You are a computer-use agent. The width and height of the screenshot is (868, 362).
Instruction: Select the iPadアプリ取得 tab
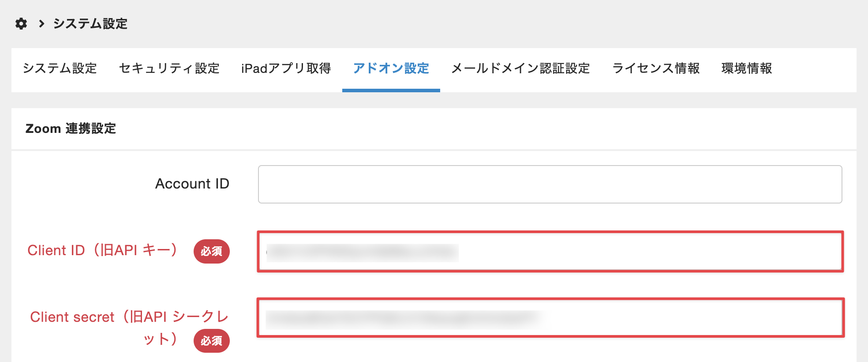286,68
